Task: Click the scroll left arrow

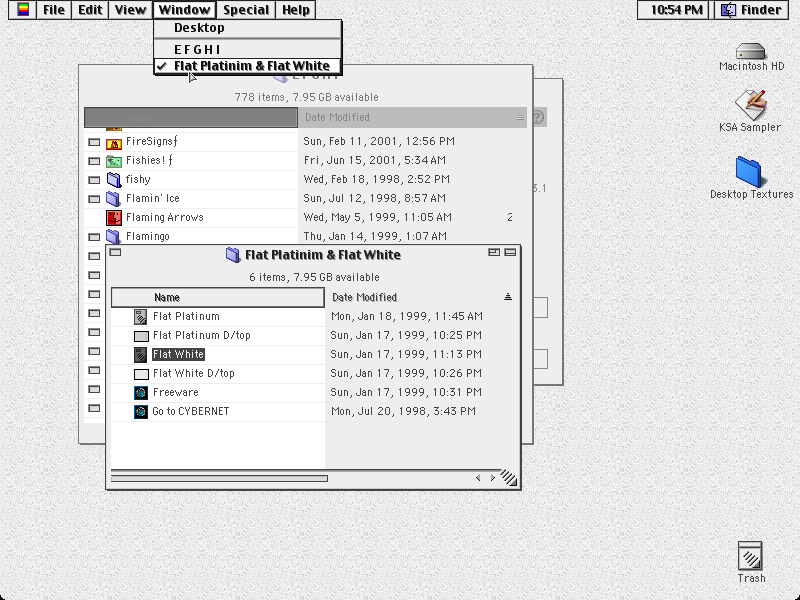Action: point(478,478)
